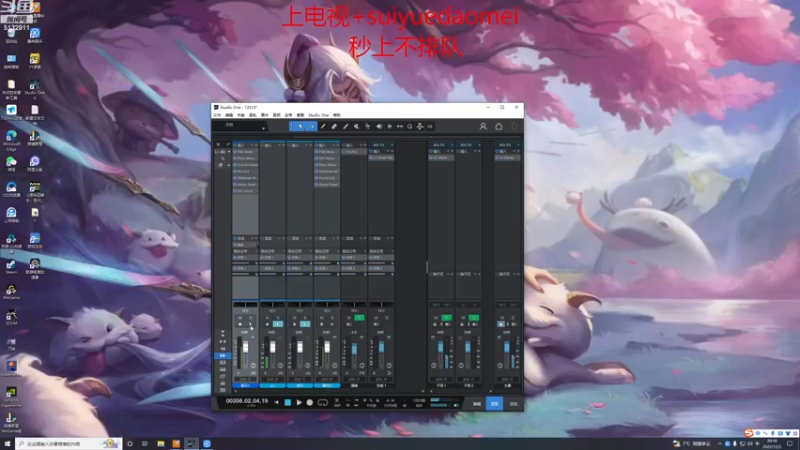Click the IQ icon in toolbar

coord(430,127)
